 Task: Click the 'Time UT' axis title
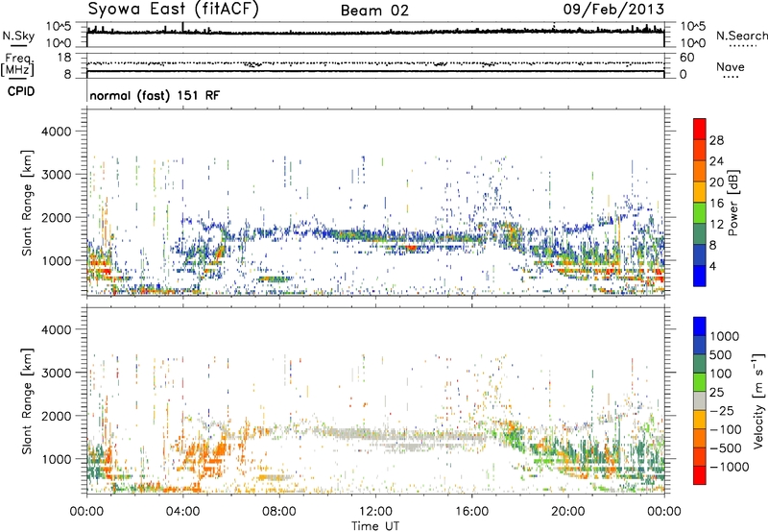375,526
